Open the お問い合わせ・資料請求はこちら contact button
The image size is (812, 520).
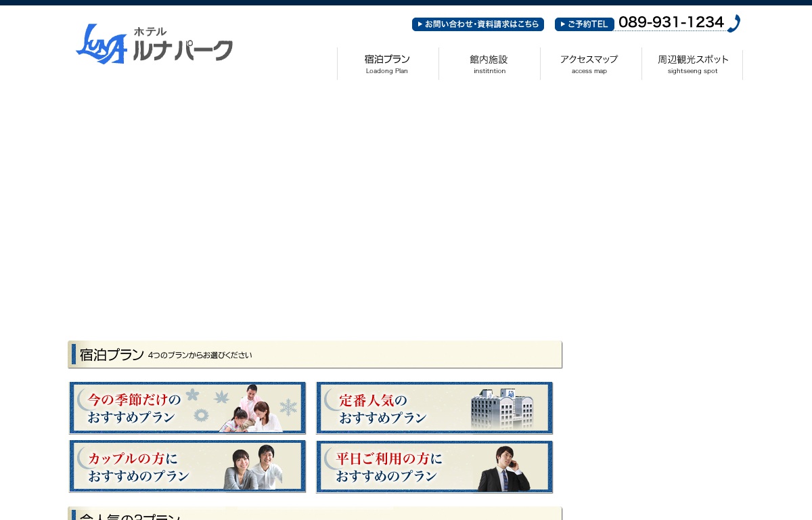(x=478, y=24)
